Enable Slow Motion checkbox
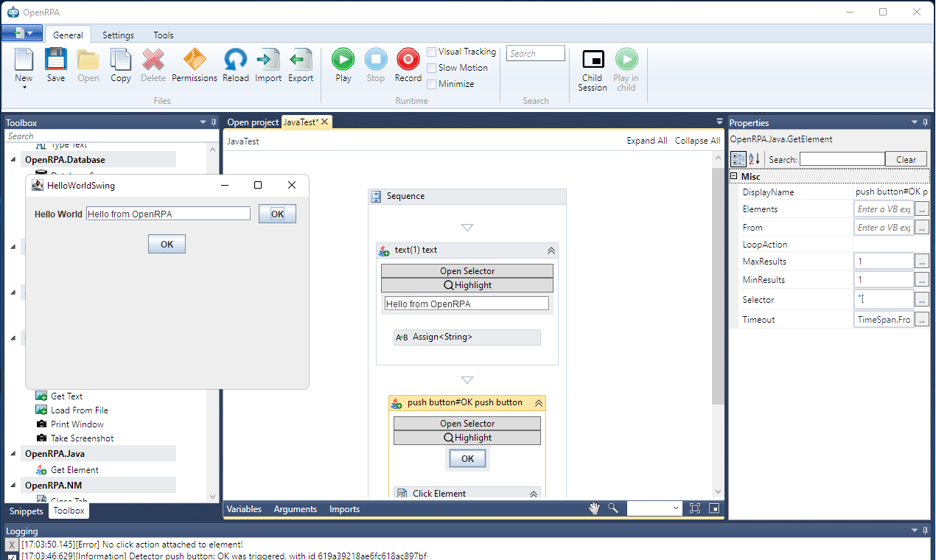 tap(432, 68)
